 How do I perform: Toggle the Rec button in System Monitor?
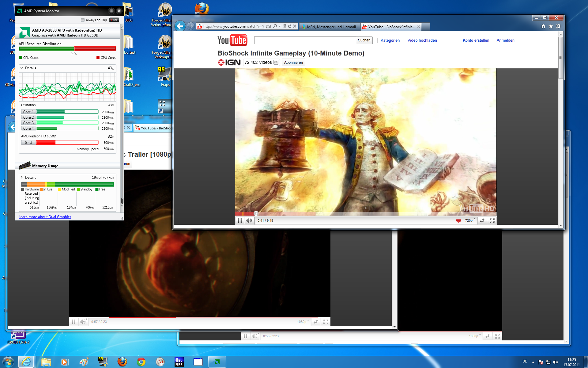[x=114, y=20]
